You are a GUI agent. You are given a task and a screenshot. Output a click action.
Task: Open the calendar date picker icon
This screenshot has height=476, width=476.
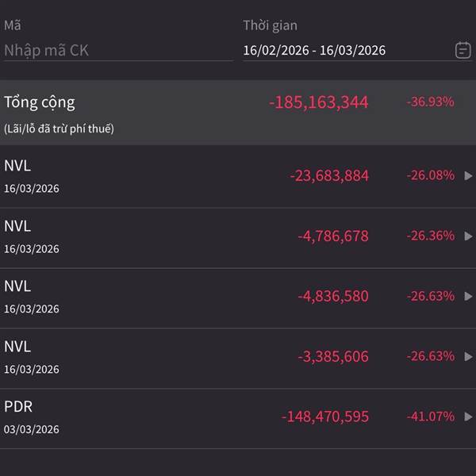(463, 50)
